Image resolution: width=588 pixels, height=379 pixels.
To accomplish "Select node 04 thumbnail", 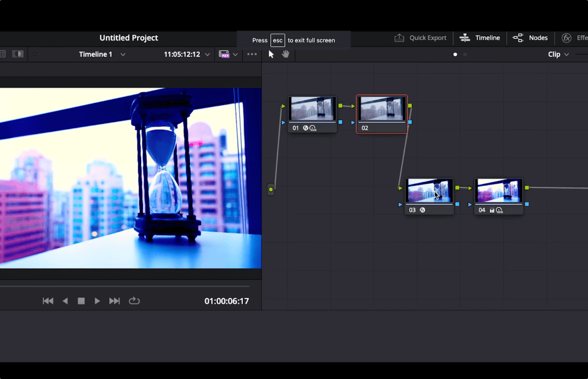I will [x=499, y=191].
